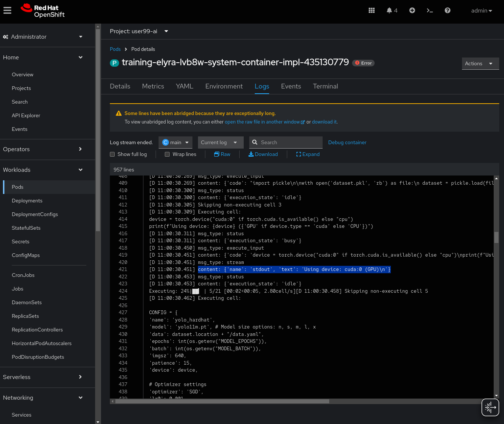
Task: Click the pod P resource badge icon
Action: (114, 63)
